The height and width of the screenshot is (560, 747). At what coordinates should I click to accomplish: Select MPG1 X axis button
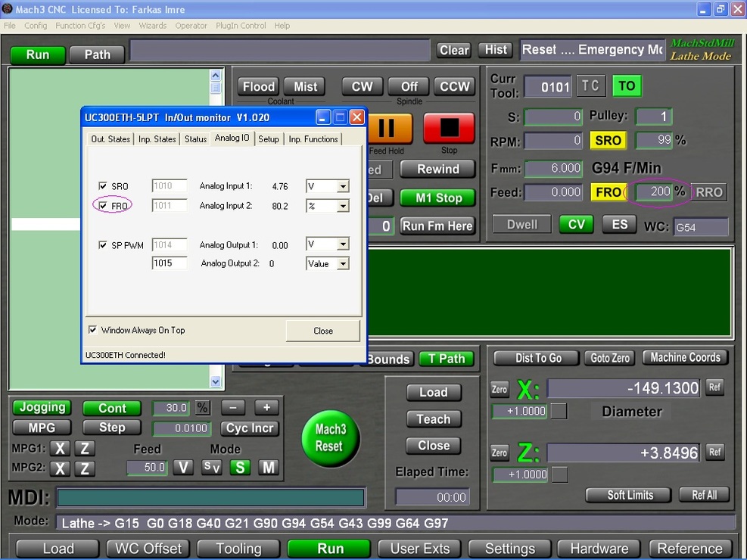(x=60, y=449)
